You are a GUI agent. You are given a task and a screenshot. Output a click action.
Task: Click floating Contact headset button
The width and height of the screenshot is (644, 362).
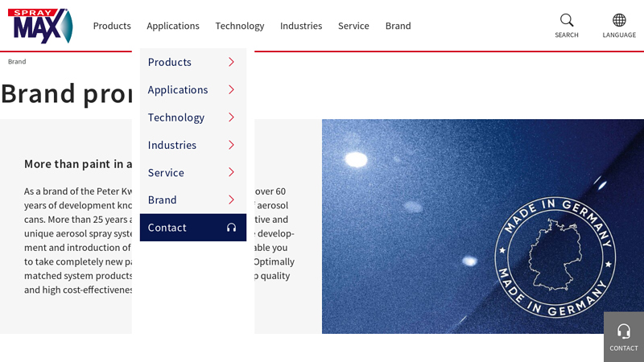pyautogui.click(x=624, y=336)
